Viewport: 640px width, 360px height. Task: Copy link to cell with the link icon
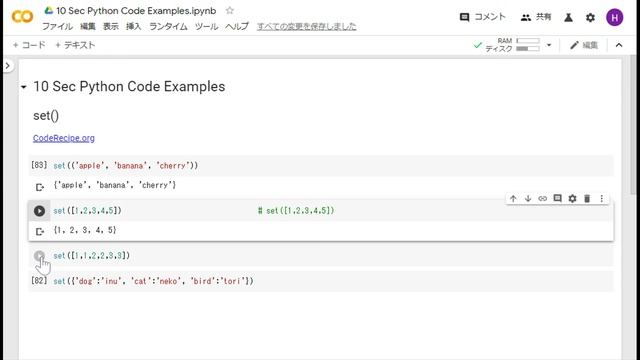pos(542,198)
